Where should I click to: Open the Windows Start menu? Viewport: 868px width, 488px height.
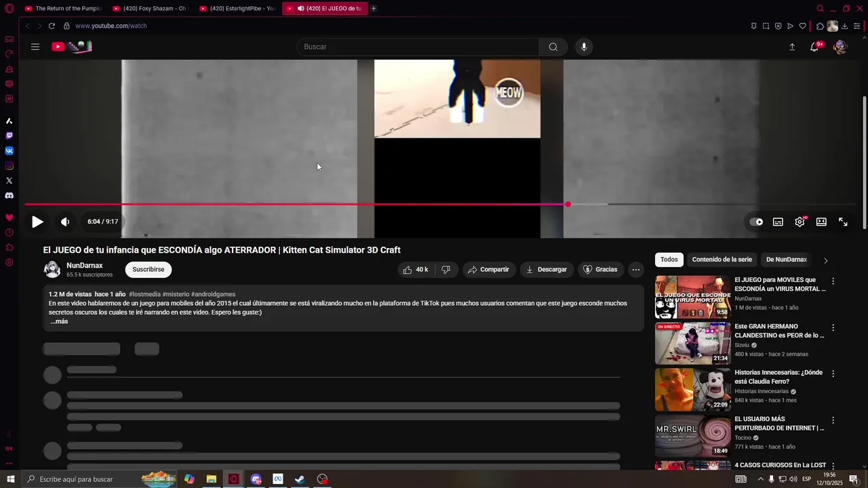(x=10, y=479)
